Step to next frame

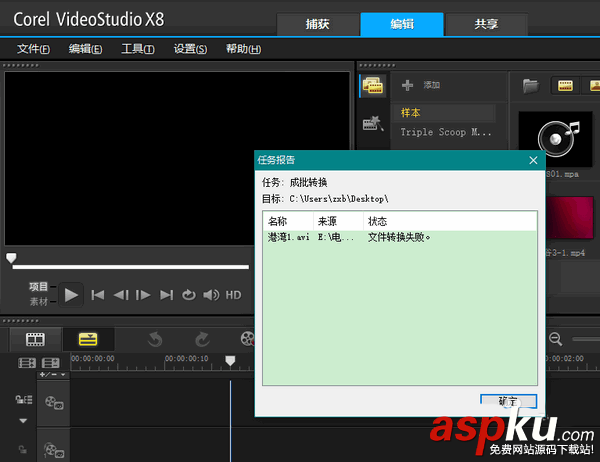tap(143, 295)
